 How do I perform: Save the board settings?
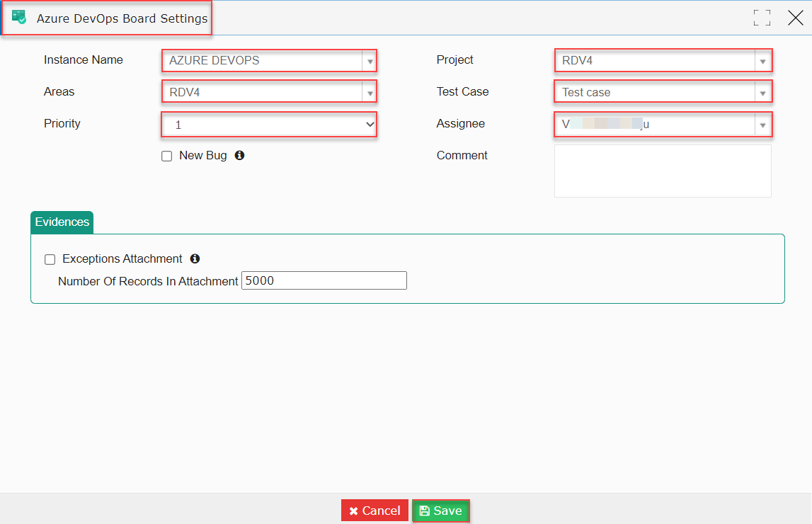[x=441, y=511]
